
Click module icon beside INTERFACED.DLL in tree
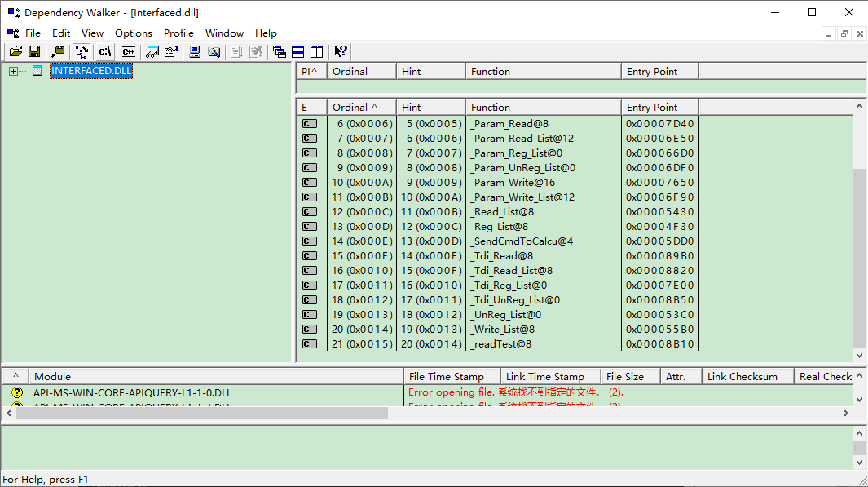pos(37,71)
